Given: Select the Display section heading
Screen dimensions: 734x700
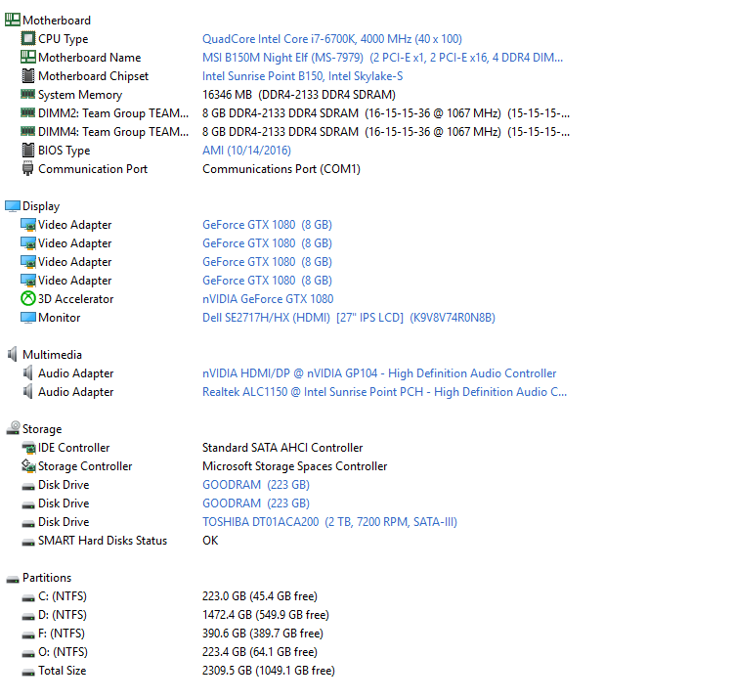Looking at the screenshot, I should point(41,206).
